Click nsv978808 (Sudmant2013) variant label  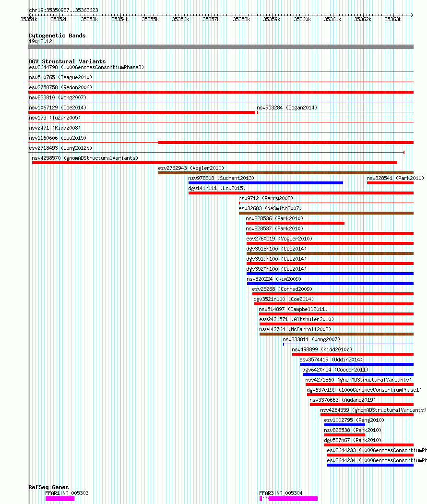tap(221, 179)
